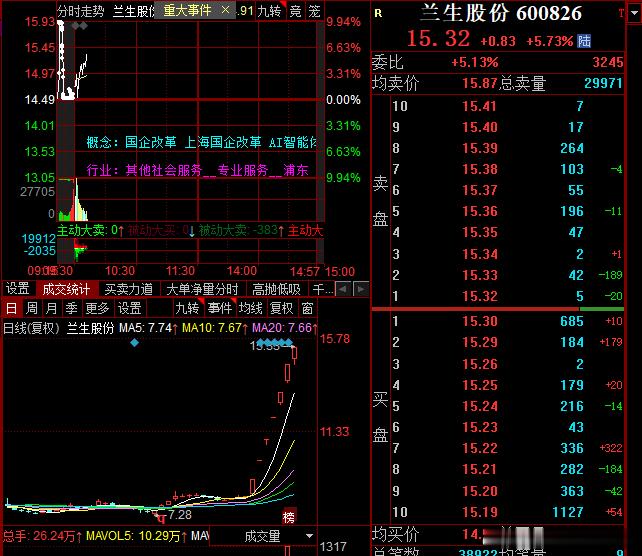Click the 陆 stock connect badge
This screenshot has width=642, height=556.
tap(584, 41)
